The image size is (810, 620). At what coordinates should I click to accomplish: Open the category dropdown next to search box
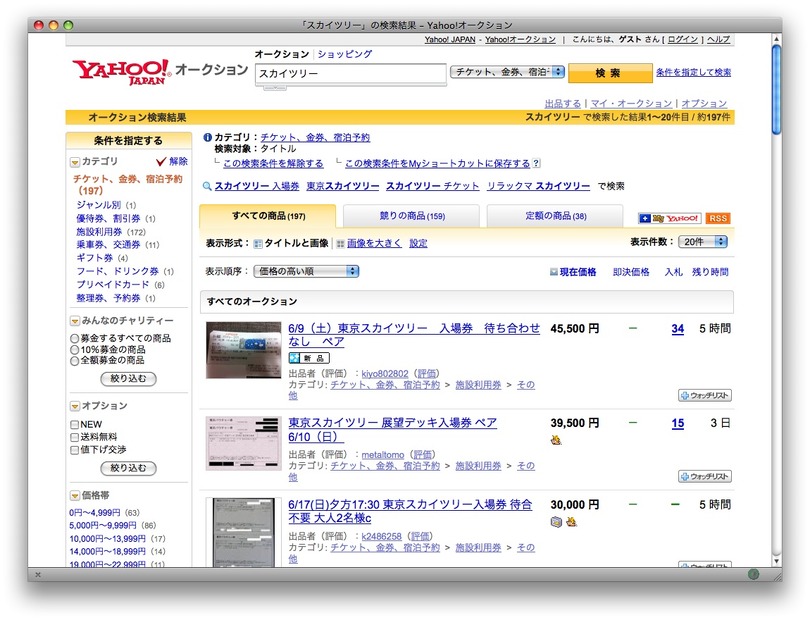(x=507, y=72)
